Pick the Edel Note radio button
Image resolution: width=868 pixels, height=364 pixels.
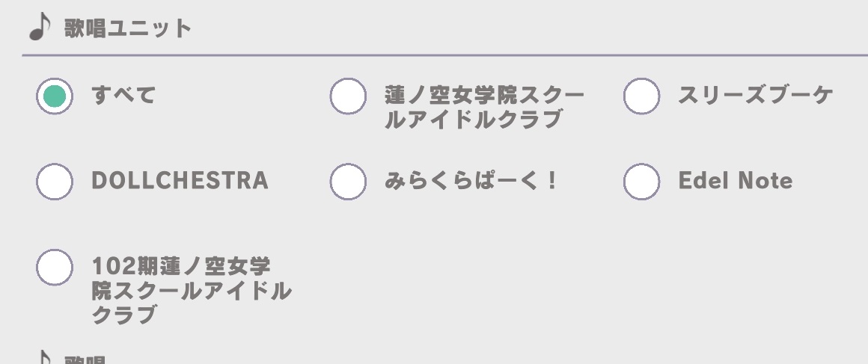tap(641, 182)
